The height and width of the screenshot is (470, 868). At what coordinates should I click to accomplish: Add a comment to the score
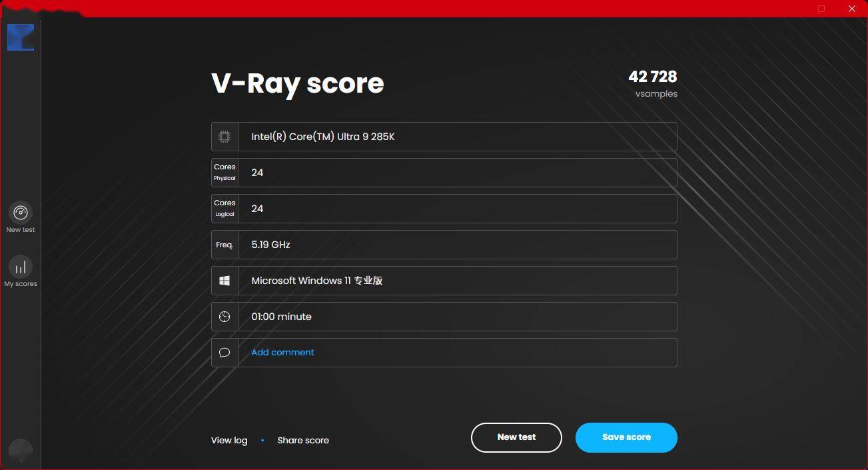[x=282, y=353]
